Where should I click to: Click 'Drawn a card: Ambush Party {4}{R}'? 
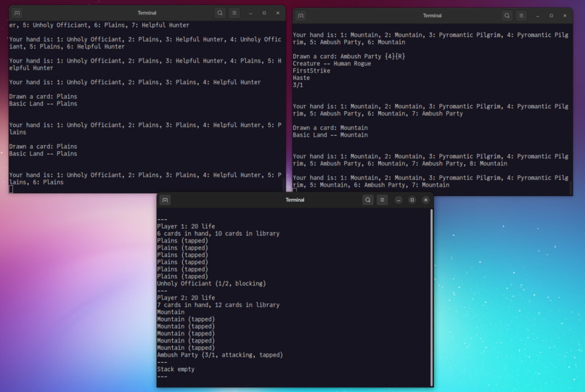click(349, 57)
